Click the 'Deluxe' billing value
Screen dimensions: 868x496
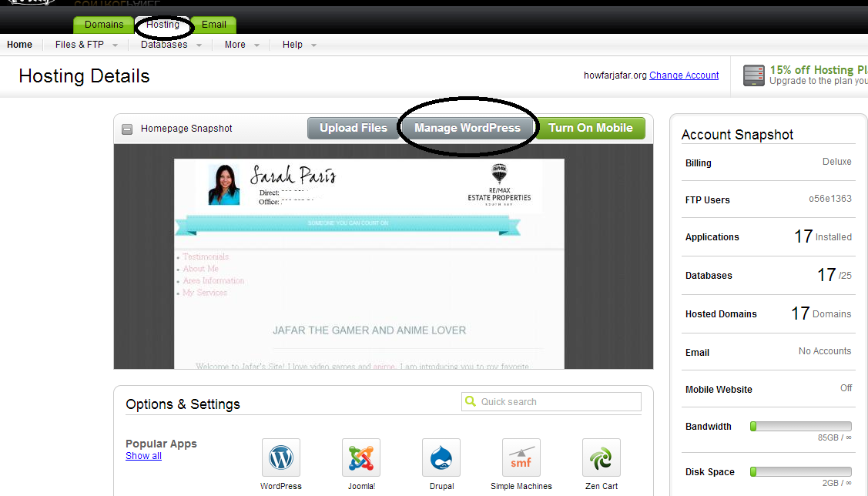coord(836,162)
